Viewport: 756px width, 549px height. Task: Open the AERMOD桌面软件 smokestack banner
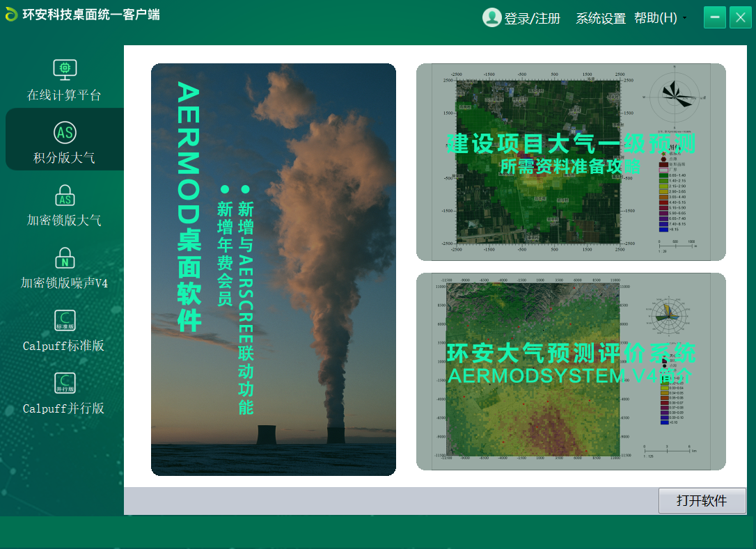pyautogui.click(x=274, y=269)
